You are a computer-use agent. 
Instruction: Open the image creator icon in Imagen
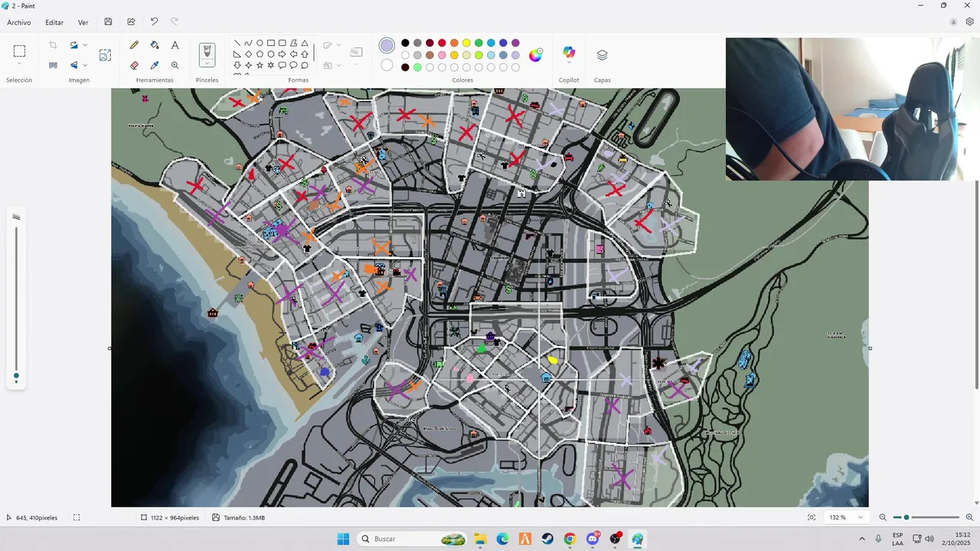(x=105, y=55)
